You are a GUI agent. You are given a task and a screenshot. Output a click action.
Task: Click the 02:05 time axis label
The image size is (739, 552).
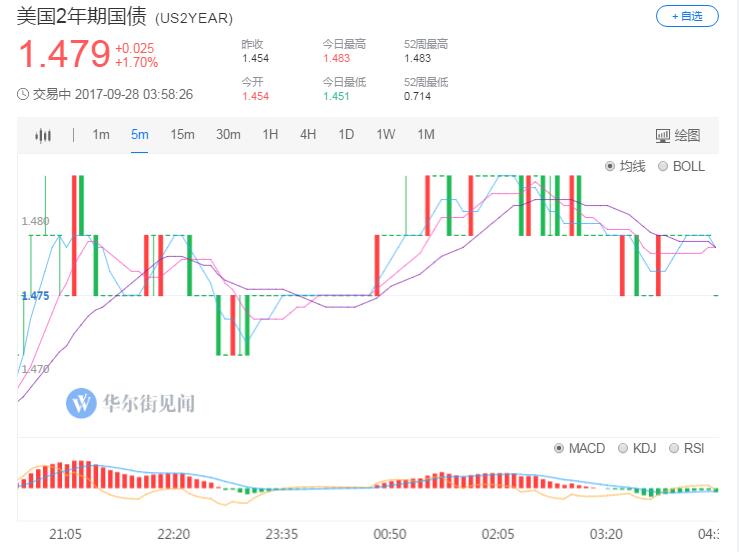coord(498,535)
